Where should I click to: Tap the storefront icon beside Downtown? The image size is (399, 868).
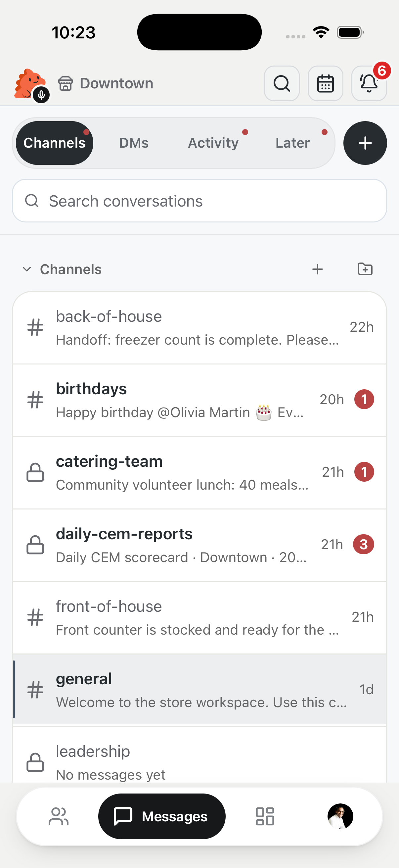65,83
